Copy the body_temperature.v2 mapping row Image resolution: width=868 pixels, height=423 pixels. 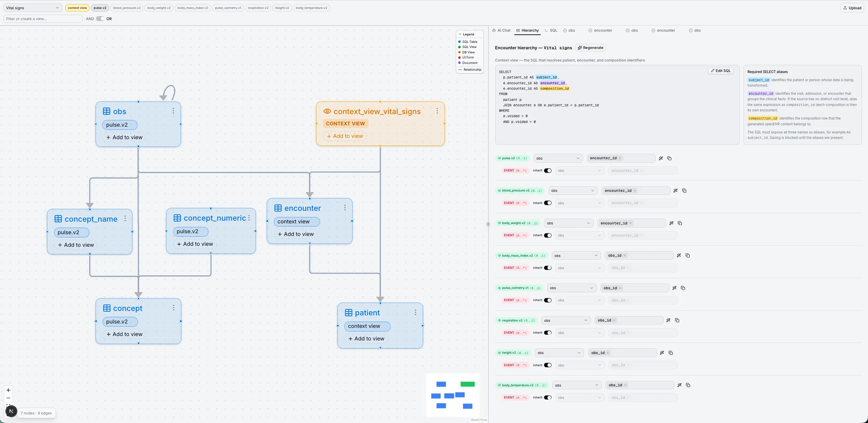pos(688,385)
